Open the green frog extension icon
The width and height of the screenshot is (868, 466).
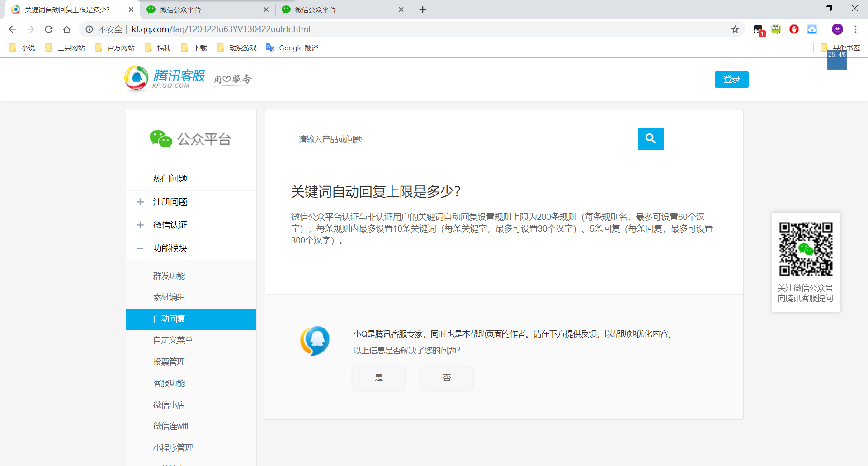(x=776, y=29)
